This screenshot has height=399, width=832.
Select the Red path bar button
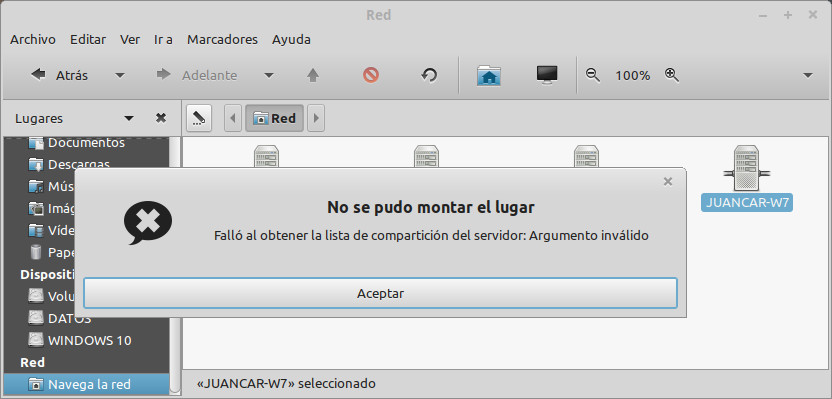[x=274, y=118]
